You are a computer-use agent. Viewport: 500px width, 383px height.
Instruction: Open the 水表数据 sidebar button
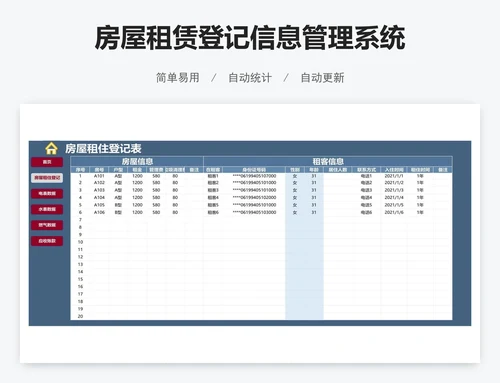[47, 209]
